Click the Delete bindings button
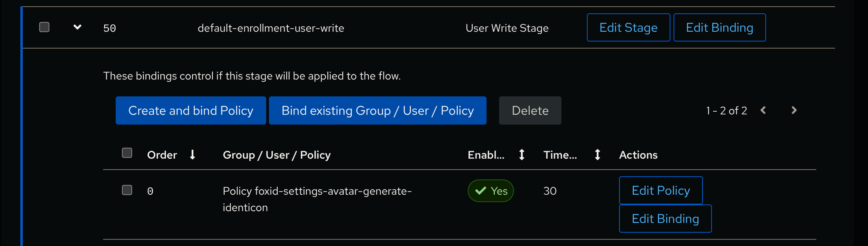 (x=530, y=110)
